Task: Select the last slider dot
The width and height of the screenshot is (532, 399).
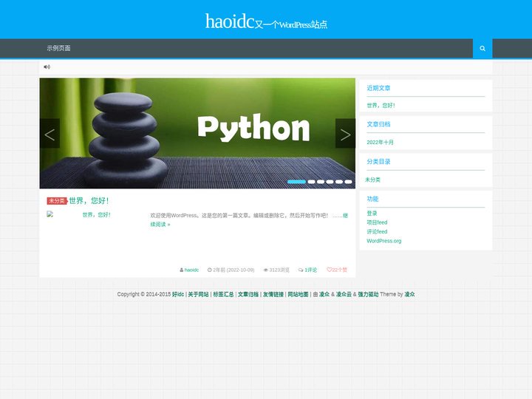Action: point(349,182)
